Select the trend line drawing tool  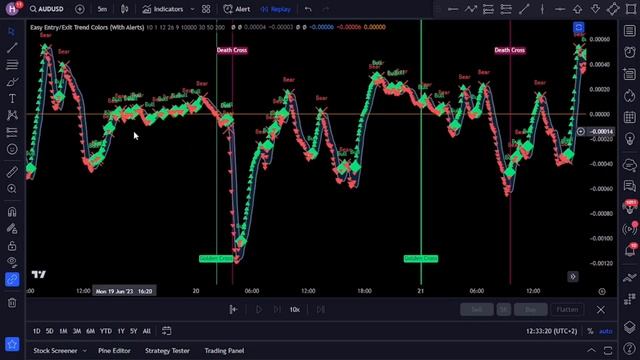(12, 48)
